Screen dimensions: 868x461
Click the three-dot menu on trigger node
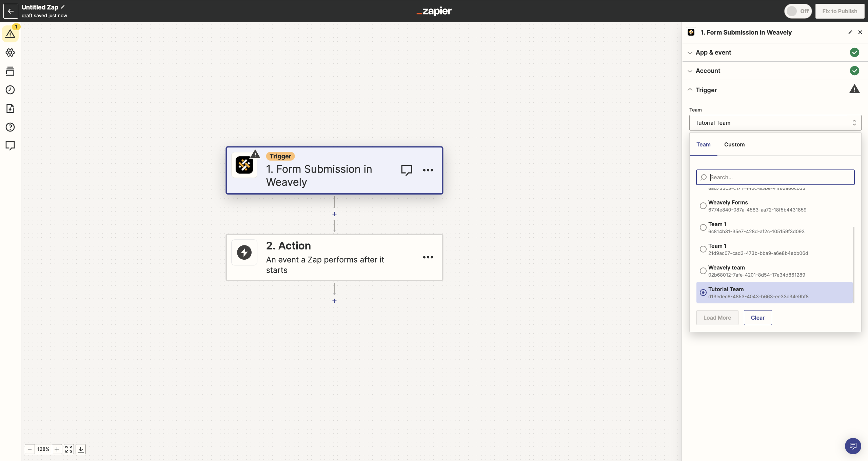tap(428, 169)
